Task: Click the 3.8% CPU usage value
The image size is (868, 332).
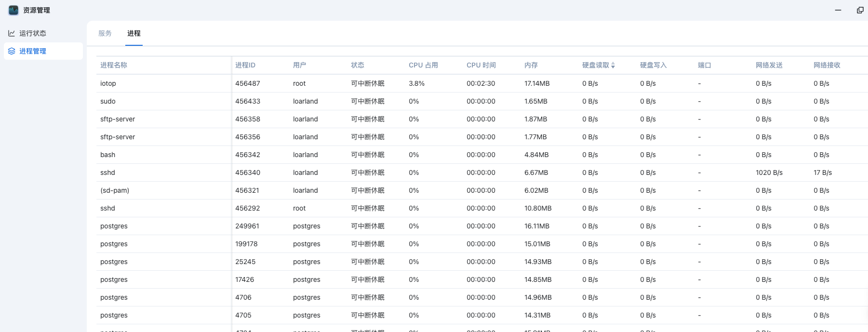Action: 417,83
